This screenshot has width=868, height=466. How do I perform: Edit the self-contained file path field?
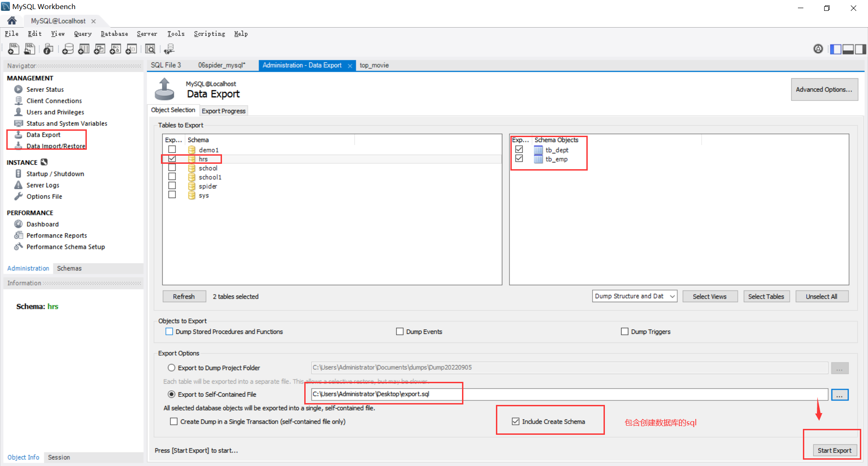point(569,394)
